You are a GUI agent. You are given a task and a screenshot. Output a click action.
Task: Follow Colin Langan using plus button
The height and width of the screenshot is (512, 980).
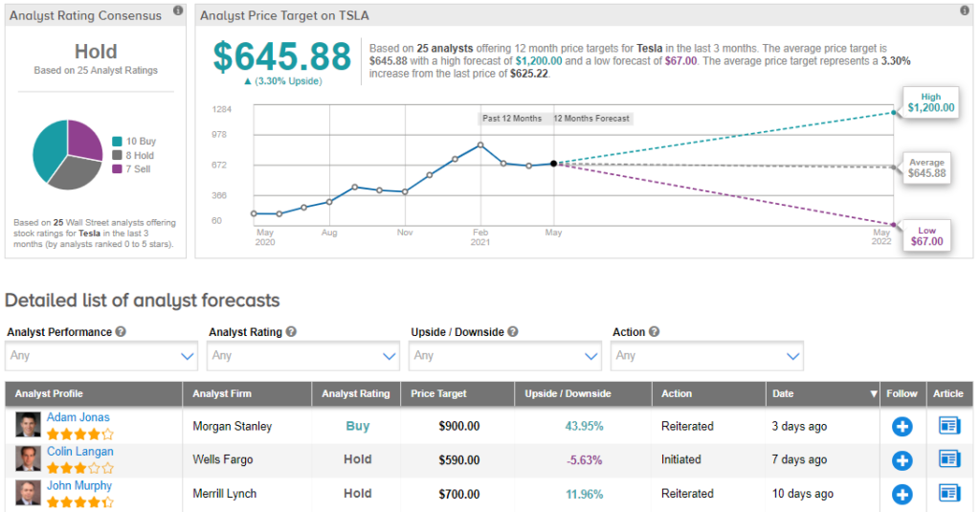click(x=902, y=460)
